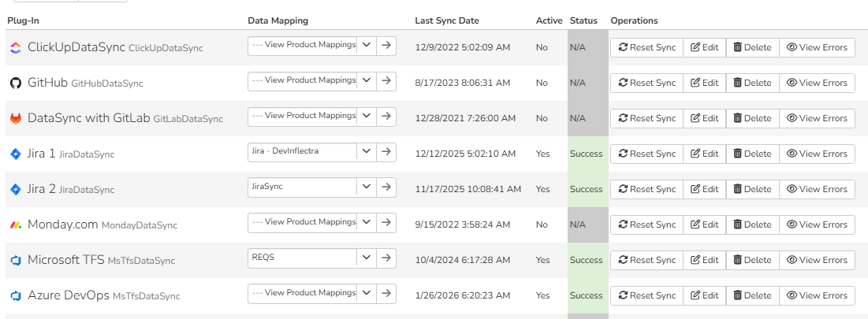Expand Azure DevOps product mappings dropdown
Viewport: 868px width, 319px height.
pyautogui.click(x=366, y=295)
